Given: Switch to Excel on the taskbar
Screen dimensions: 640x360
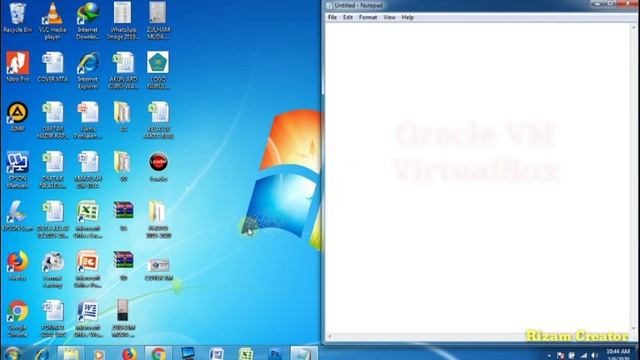Looking at the screenshot, I should tap(246, 354).
